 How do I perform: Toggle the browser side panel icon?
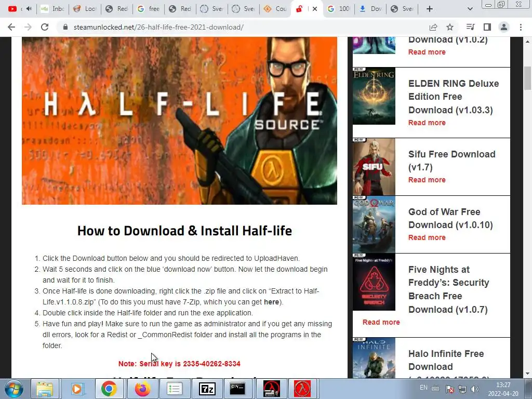(x=487, y=27)
